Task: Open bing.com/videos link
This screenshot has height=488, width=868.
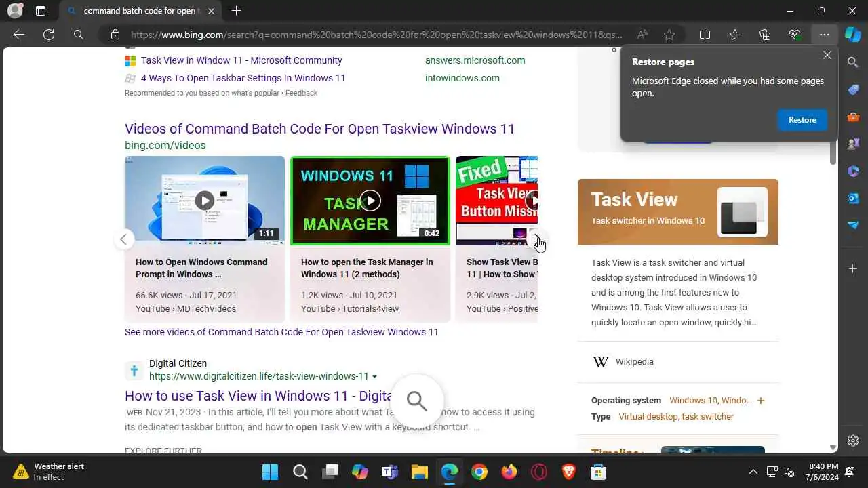Action: pos(165,145)
